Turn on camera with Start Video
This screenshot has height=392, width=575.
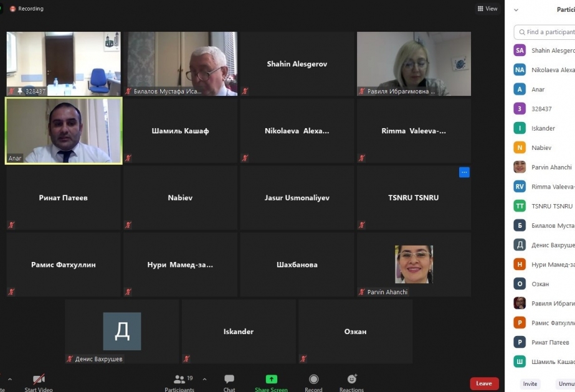coord(39,383)
